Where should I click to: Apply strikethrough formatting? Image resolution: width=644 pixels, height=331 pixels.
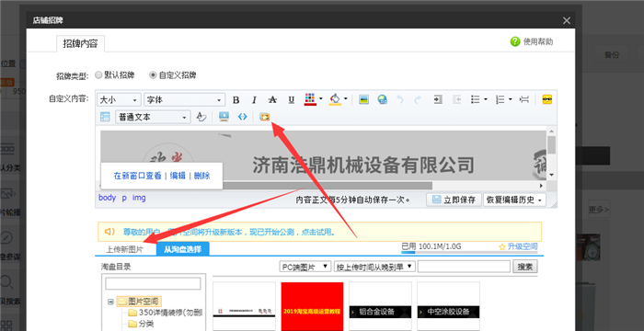[x=272, y=100]
